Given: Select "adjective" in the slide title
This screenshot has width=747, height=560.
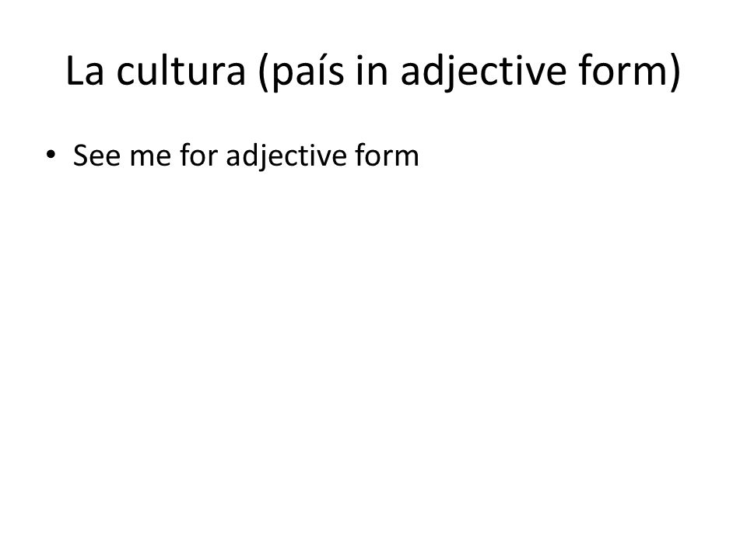Looking at the screenshot, I should click(x=483, y=72).
